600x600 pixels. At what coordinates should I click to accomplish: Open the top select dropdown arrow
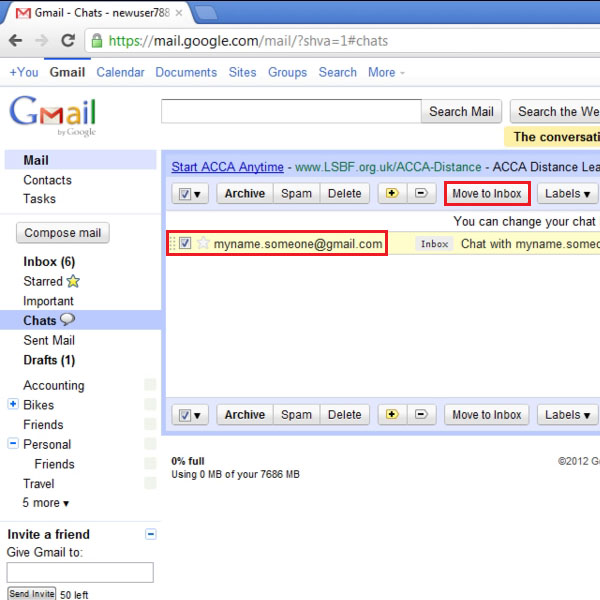tap(197, 194)
